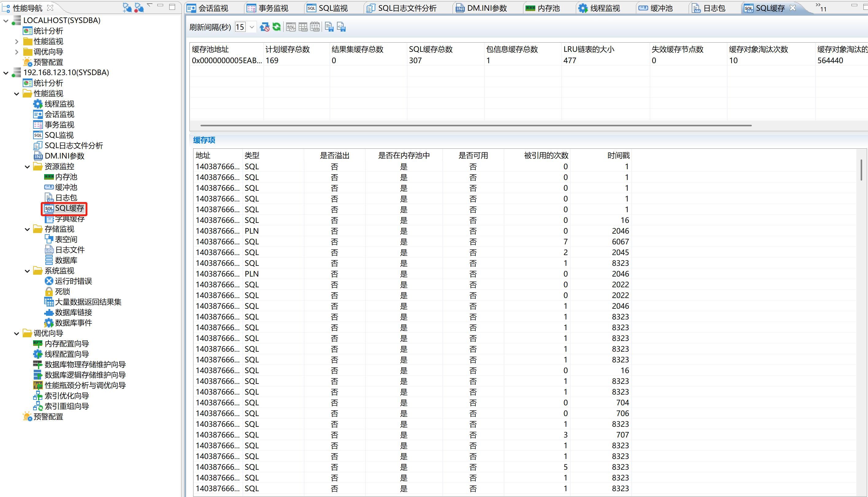The height and width of the screenshot is (497, 868).
Task: Show hidden tabs list marked 11
Action: click(x=821, y=7)
